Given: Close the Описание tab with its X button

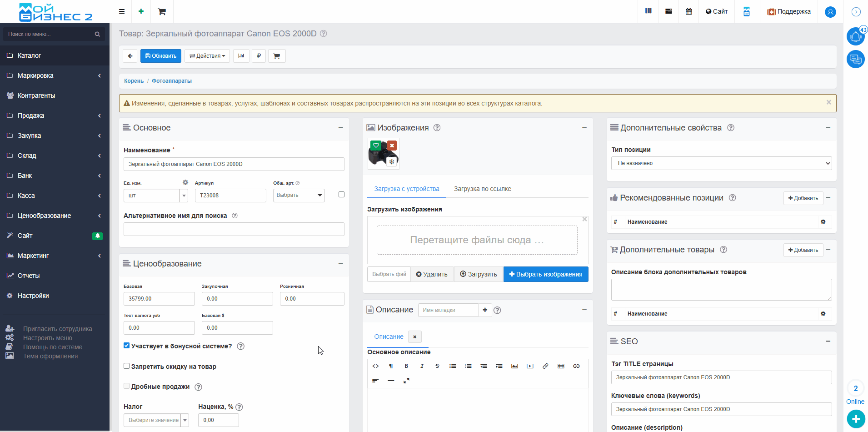Looking at the screenshot, I should 414,337.
